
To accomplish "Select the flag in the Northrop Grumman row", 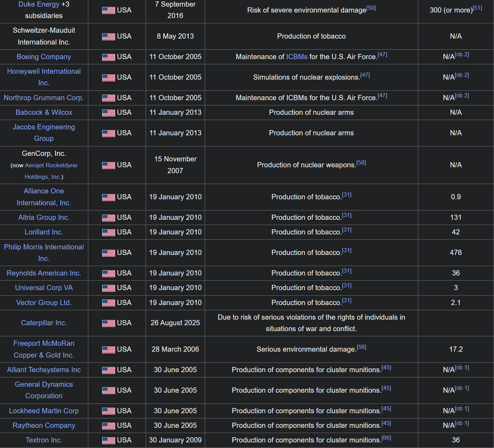I will pos(108,98).
